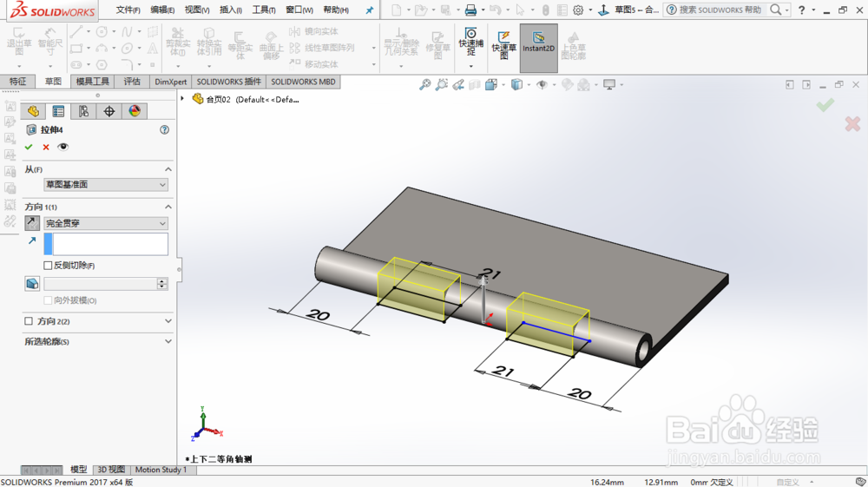This screenshot has height=487, width=868.
Task: Click the 欠定义 status bar text
Action: (722, 482)
